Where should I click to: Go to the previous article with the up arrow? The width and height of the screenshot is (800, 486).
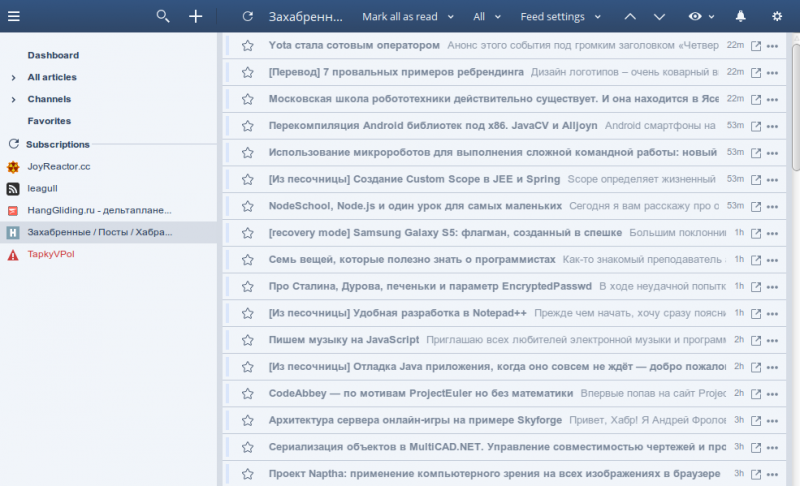[x=629, y=16]
